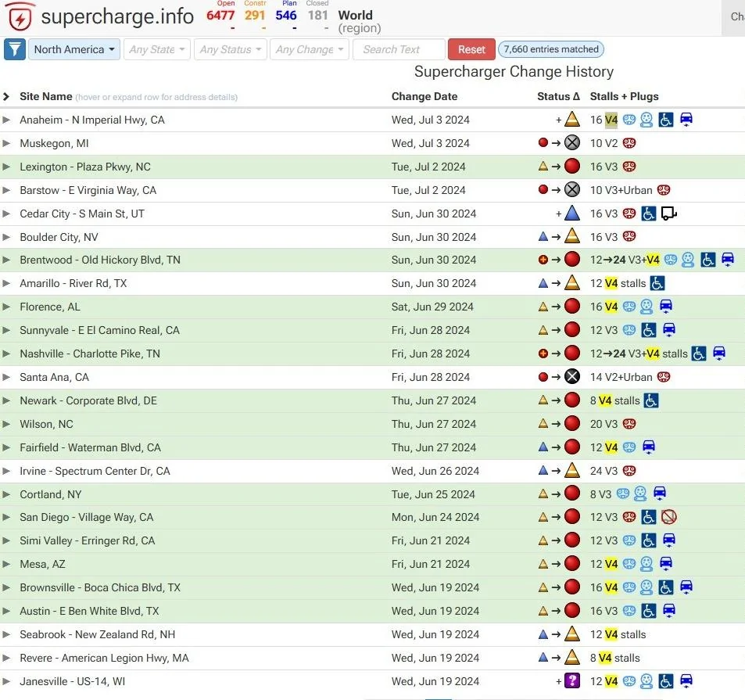Click the 20 V3 stalls text in Wilson row

604,424
